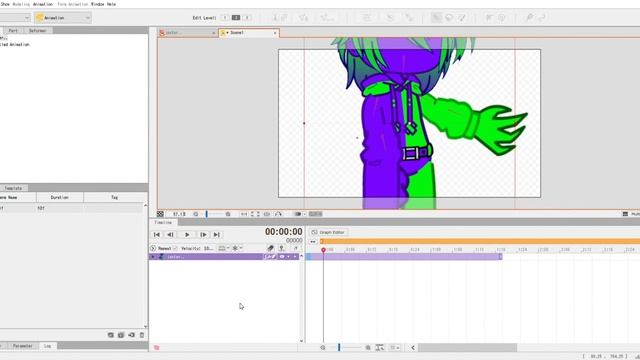Image resolution: width=640 pixels, height=360 pixels.
Task: Click the curved arrow icon in the timeline header
Action: click(x=295, y=248)
